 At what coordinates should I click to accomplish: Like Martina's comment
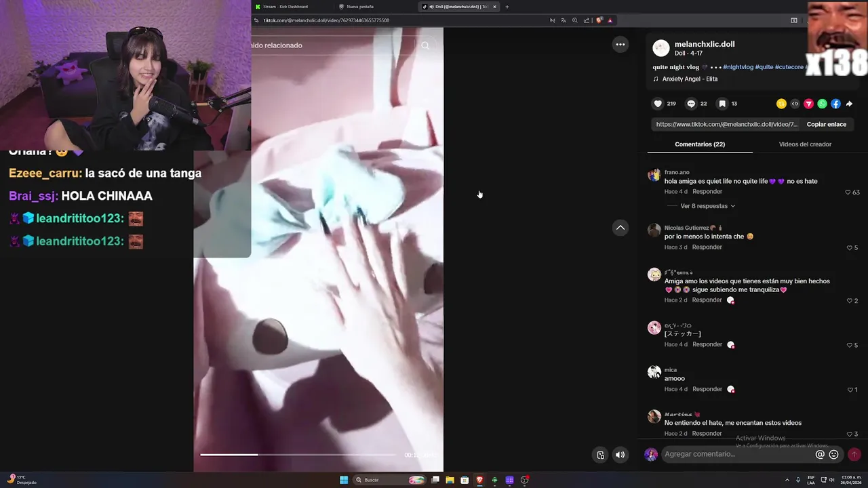849,434
